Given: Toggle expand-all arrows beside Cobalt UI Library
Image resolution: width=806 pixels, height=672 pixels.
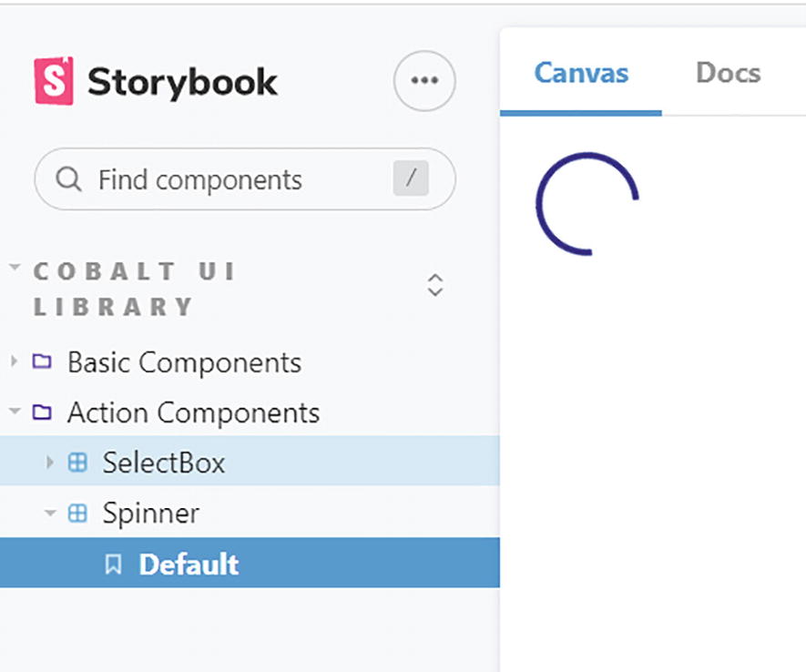Looking at the screenshot, I should pos(435,285).
